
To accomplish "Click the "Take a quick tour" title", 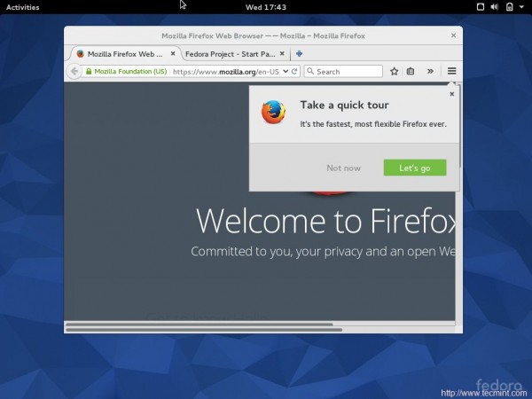I will [344, 106].
